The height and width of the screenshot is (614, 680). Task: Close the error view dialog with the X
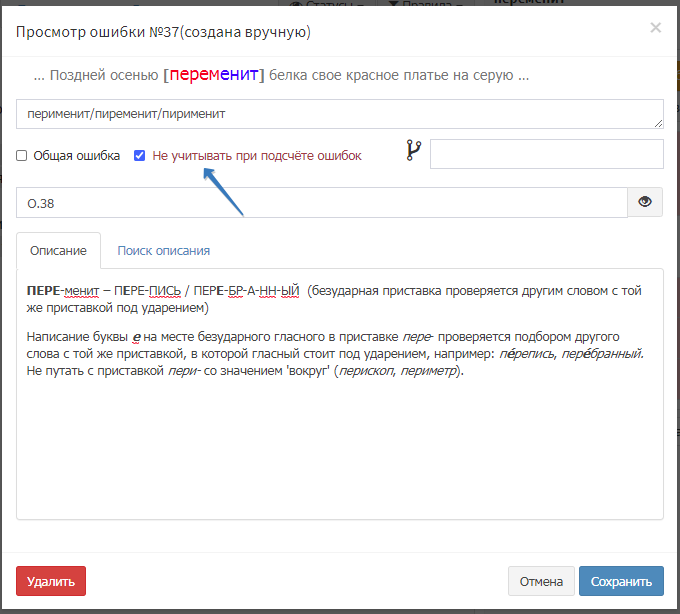pos(655,28)
